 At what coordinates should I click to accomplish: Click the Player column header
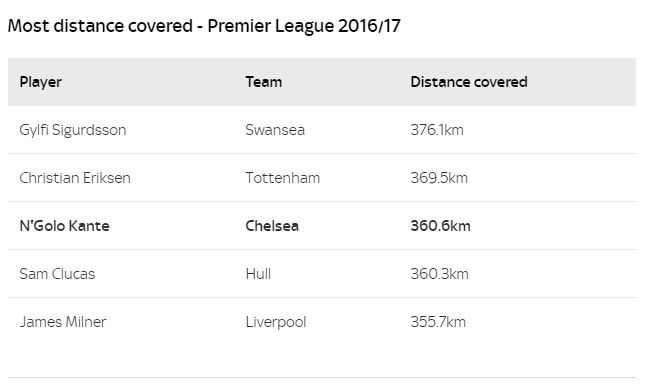coord(41,82)
